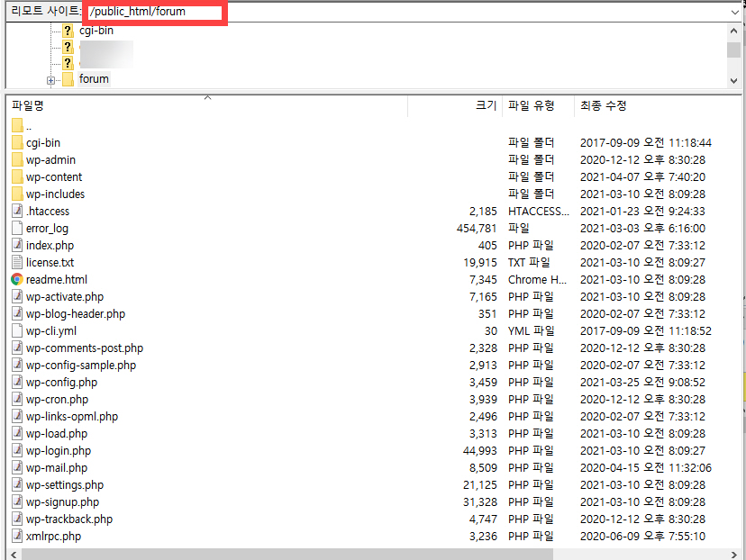Click the wp-links-opml.php file icon
Image resolution: width=746 pixels, height=560 pixels.
(17, 416)
